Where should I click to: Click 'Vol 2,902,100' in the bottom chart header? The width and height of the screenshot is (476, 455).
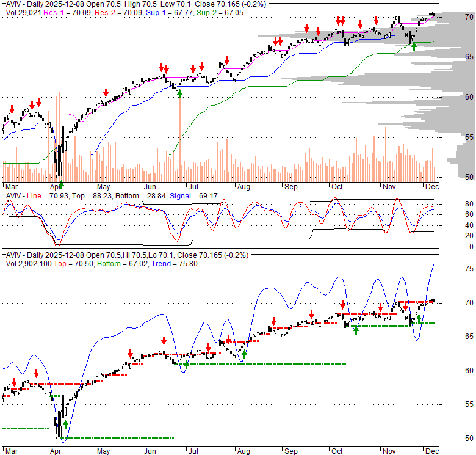coord(29,264)
